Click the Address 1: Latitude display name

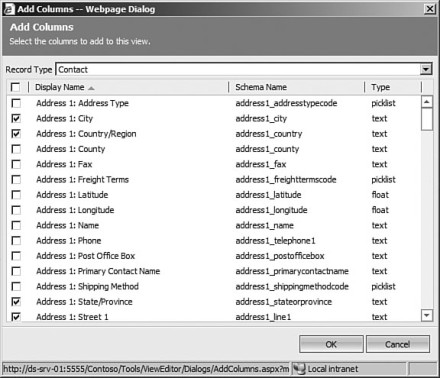72,195
